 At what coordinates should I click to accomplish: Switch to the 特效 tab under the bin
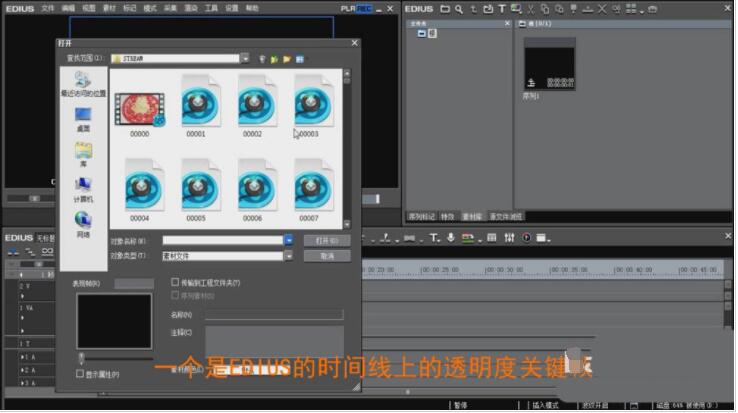(447, 217)
